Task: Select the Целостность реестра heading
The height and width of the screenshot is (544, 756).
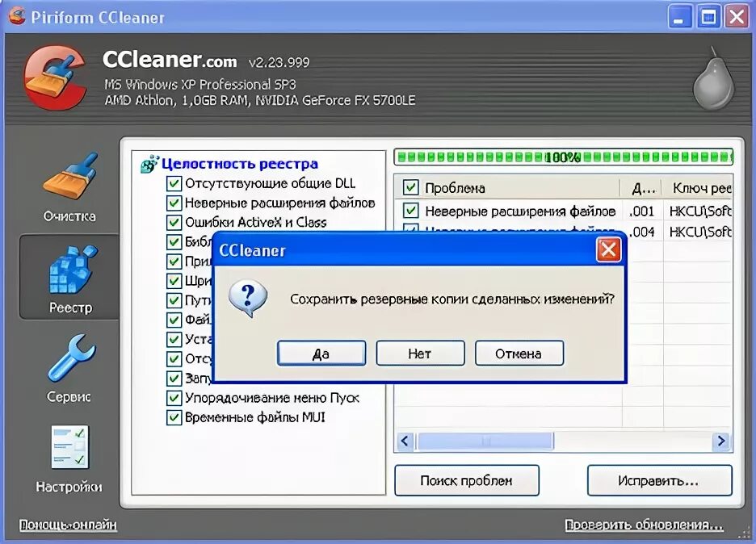Action: [x=240, y=164]
